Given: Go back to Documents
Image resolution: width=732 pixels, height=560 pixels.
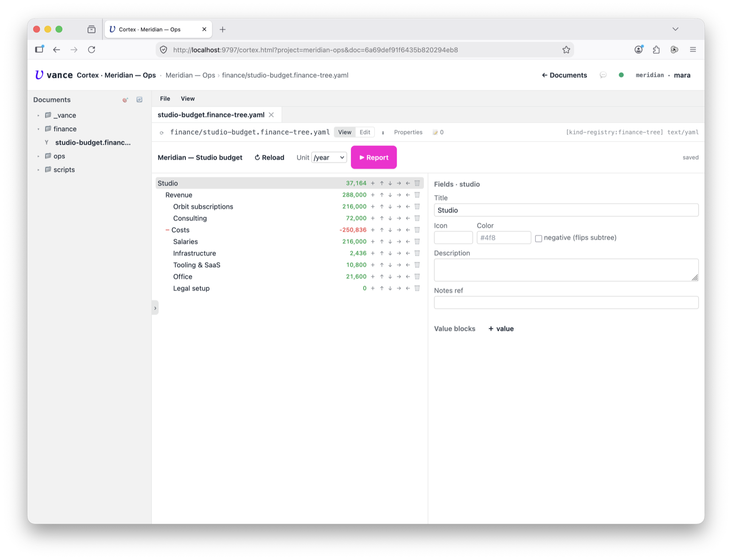Looking at the screenshot, I should (x=564, y=75).
